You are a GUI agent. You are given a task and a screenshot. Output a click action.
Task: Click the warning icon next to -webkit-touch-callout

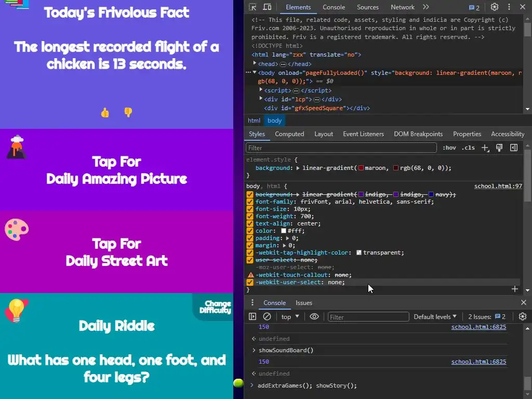tap(250, 275)
